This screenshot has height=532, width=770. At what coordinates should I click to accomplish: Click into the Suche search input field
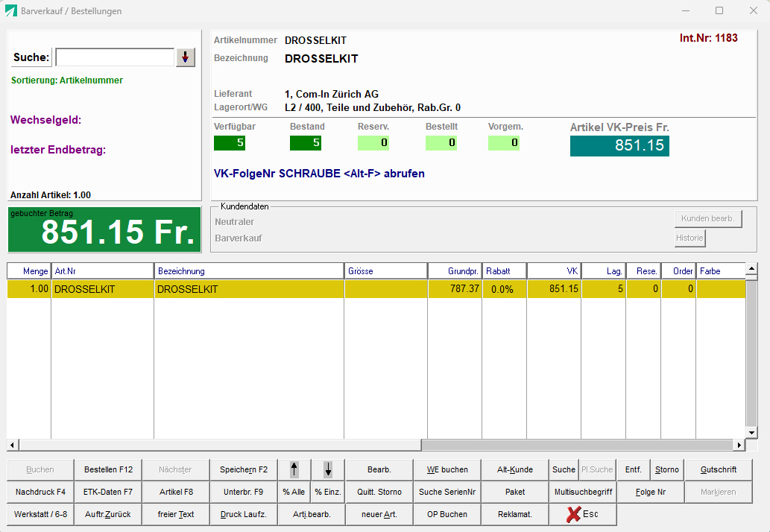tap(115, 57)
